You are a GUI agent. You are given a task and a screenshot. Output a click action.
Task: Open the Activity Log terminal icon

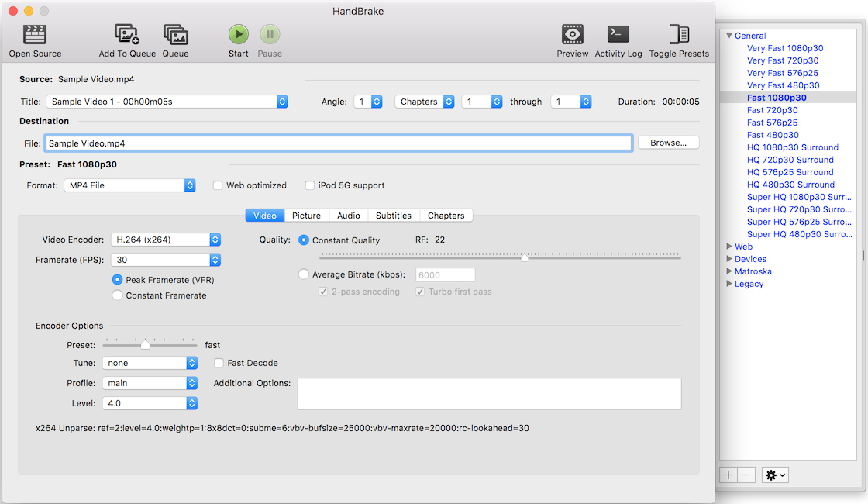pos(618,34)
